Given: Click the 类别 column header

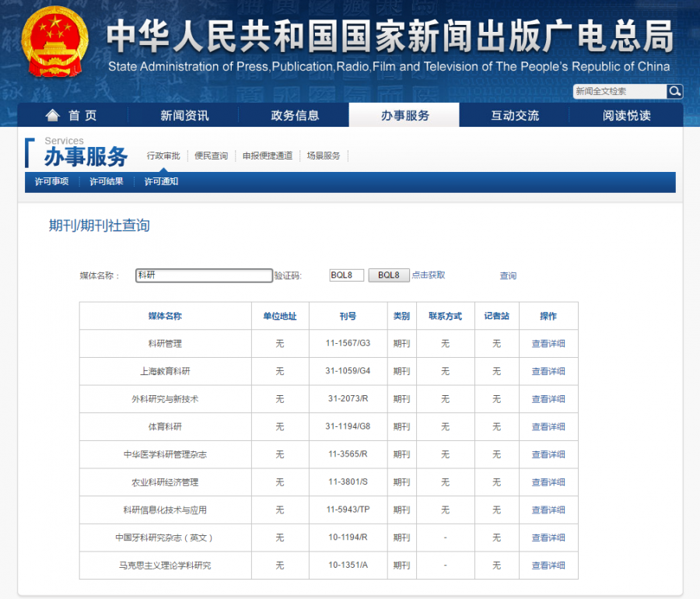Looking at the screenshot, I should point(401,316).
